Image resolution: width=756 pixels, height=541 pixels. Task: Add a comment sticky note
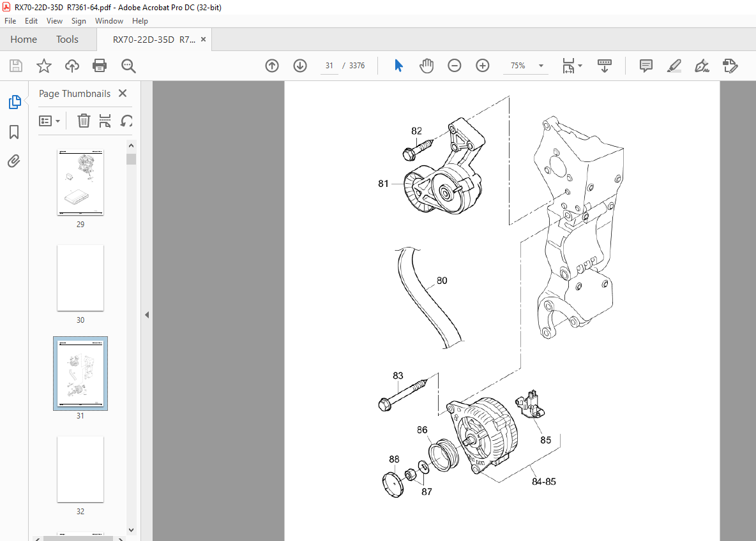[x=646, y=66]
